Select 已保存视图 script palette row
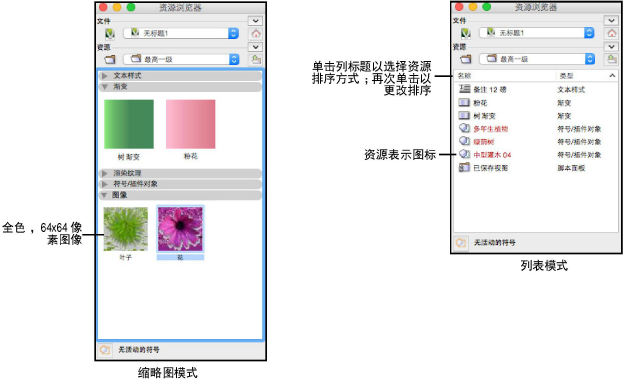623x379 pixels. 536,168
